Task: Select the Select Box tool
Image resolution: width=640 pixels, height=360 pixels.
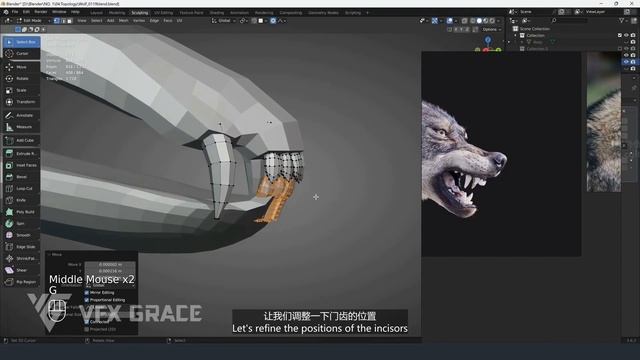Action: click(x=22, y=42)
